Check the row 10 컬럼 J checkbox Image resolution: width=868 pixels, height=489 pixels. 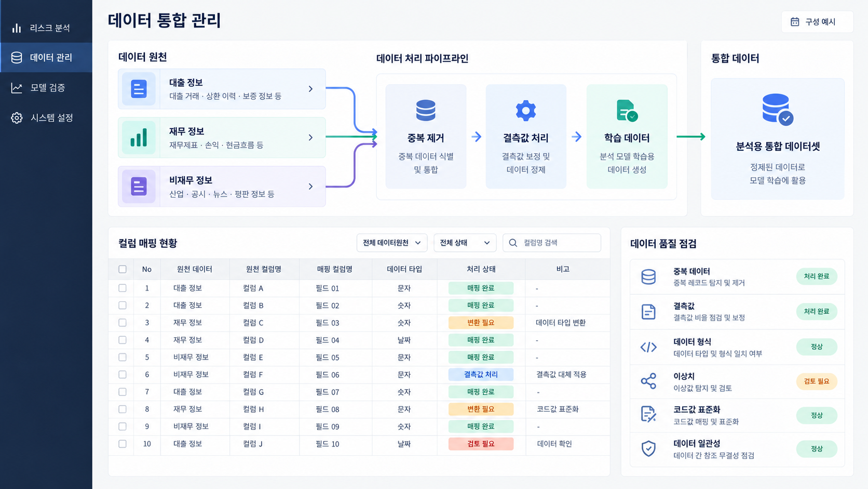click(123, 444)
